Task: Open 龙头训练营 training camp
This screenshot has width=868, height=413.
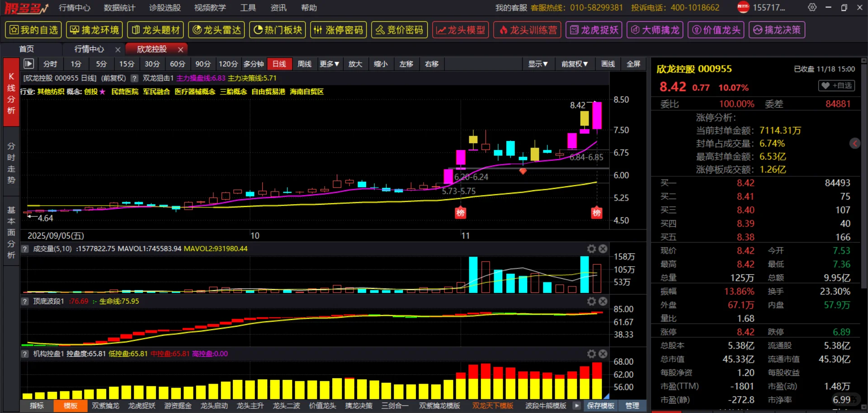Action: tap(528, 30)
